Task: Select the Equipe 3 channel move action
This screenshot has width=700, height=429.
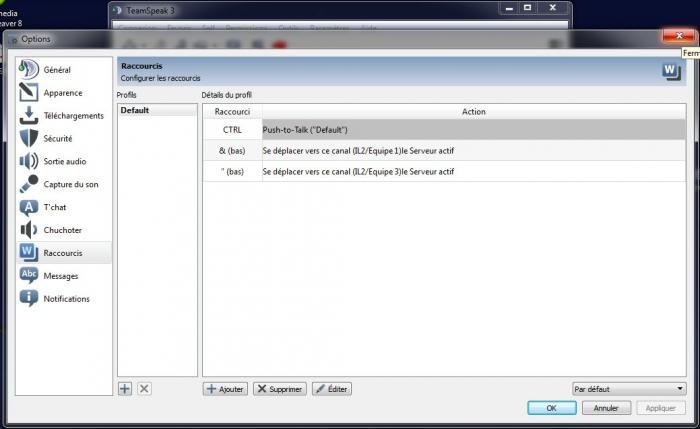Action: [474, 171]
